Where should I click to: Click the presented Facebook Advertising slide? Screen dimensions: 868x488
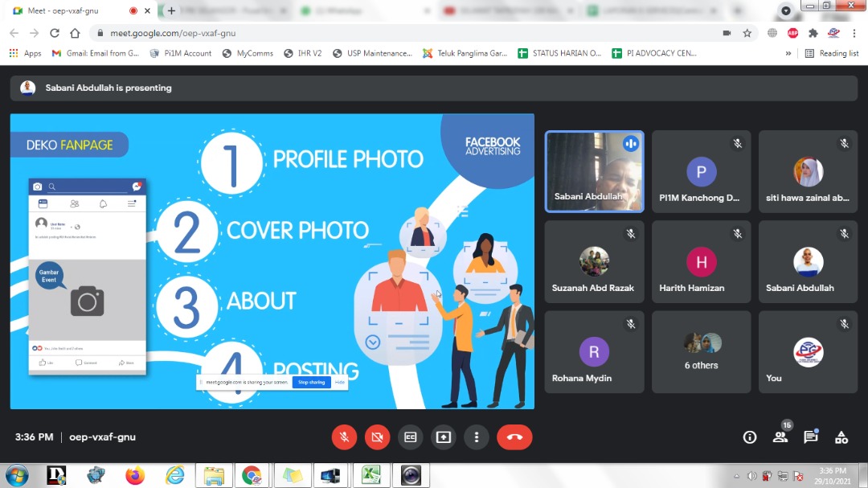coord(272,261)
